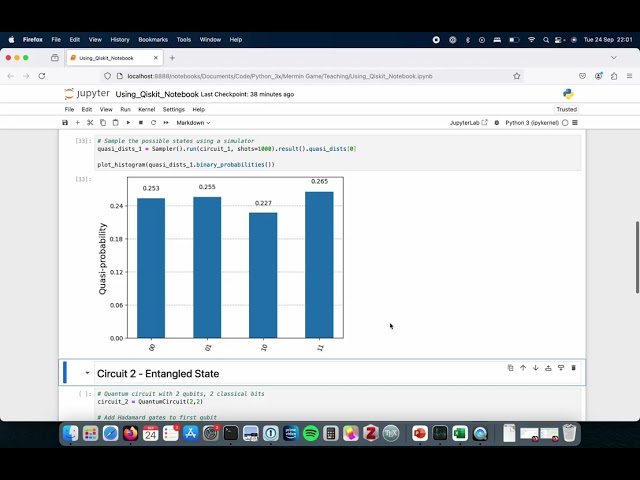Image resolution: width=640 pixels, height=480 pixels.
Task: Copy the selected cell from the toolbar
Action: (x=103, y=122)
